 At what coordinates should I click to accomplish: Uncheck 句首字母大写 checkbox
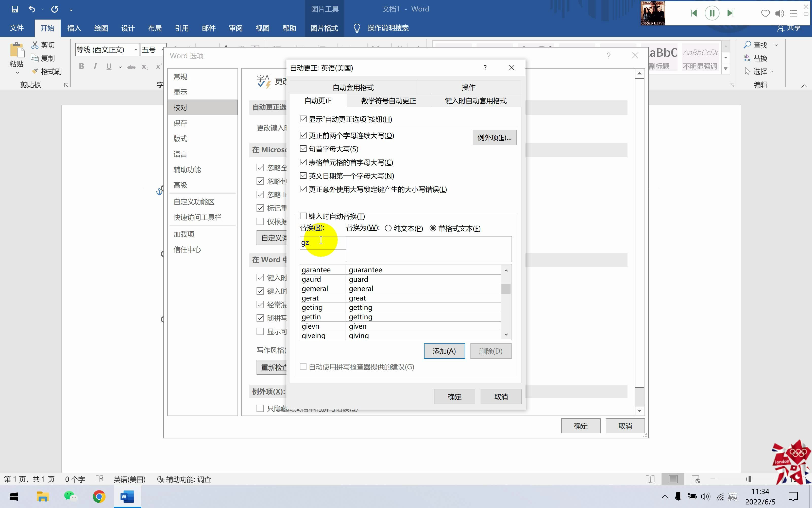coord(303,149)
